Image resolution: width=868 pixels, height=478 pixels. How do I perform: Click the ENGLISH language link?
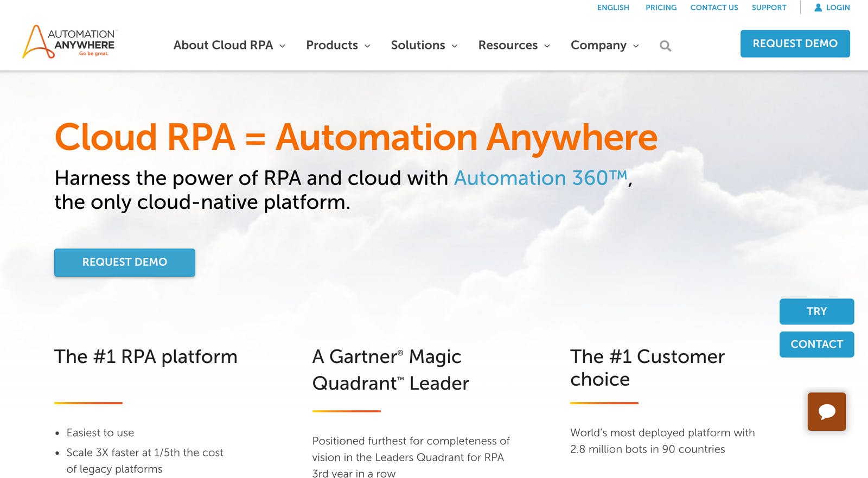(x=613, y=8)
